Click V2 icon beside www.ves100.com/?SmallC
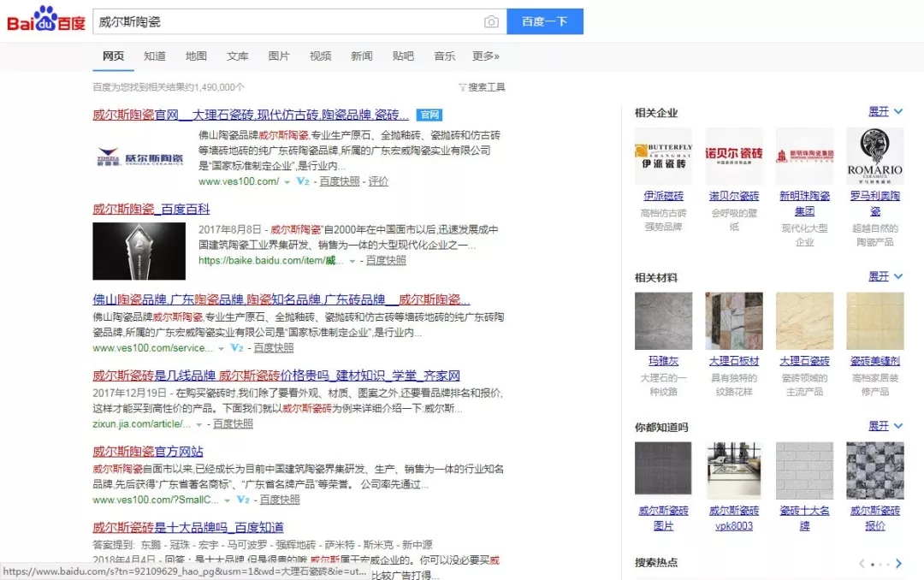 [x=243, y=500]
